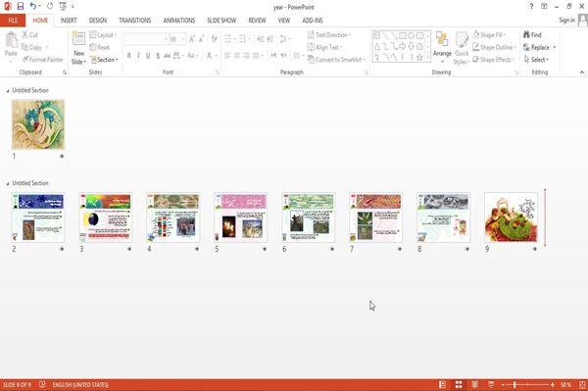Image resolution: width=588 pixels, height=391 pixels.
Task: Click the Save icon in quick access toolbar
Action: coord(21,6)
